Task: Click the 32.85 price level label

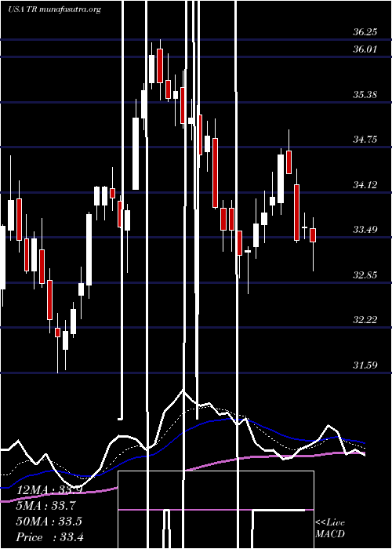Action: click(365, 274)
